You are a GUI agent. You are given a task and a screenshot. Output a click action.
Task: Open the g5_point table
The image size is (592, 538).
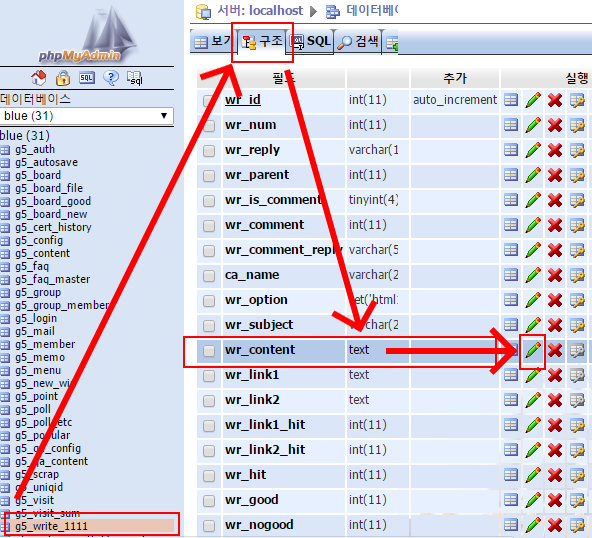(x=36, y=396)
